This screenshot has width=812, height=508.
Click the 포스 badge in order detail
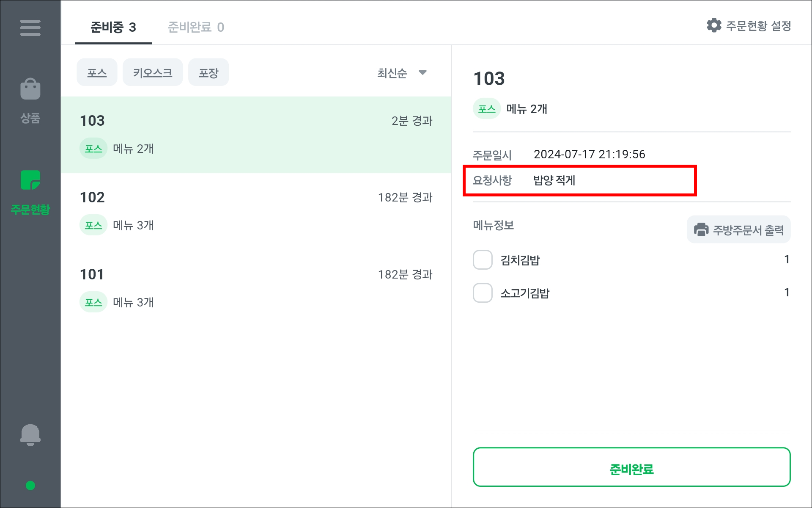click(486, 109)
